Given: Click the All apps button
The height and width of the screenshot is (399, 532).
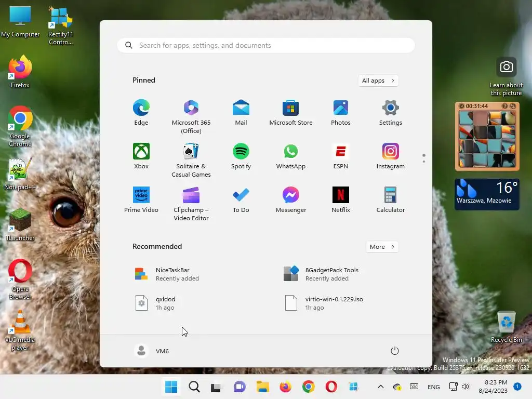Looking at the screenshot, I should coord(378,81).
